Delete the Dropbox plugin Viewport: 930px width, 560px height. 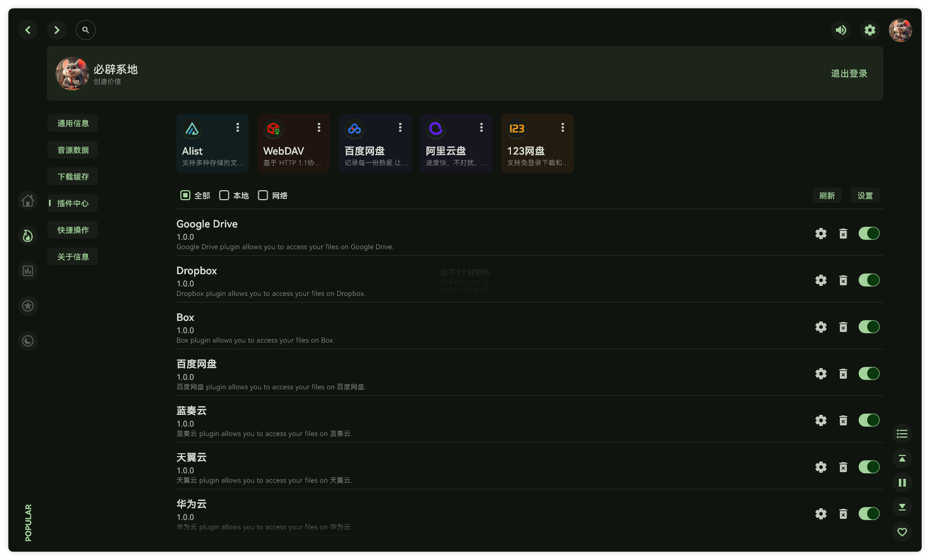[x=843, y=280]
